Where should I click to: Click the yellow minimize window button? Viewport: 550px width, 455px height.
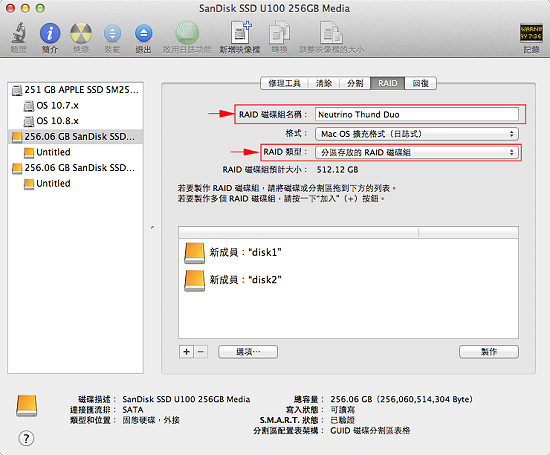pyautogui.click(x=25, y=8)
